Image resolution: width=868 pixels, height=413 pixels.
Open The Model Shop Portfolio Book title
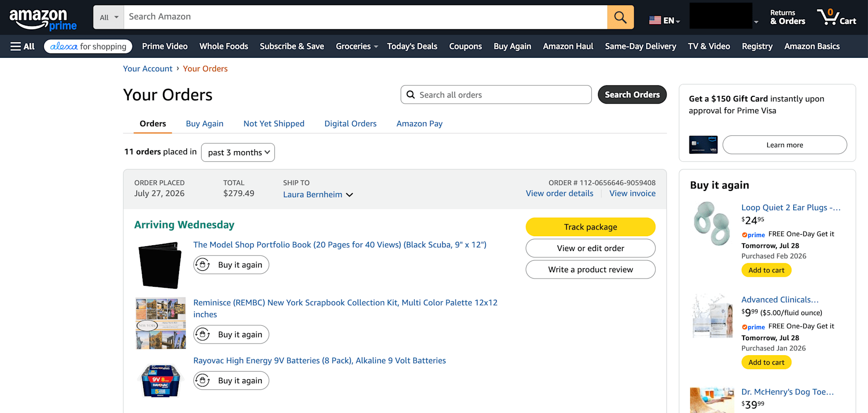(x=340, y=245)
